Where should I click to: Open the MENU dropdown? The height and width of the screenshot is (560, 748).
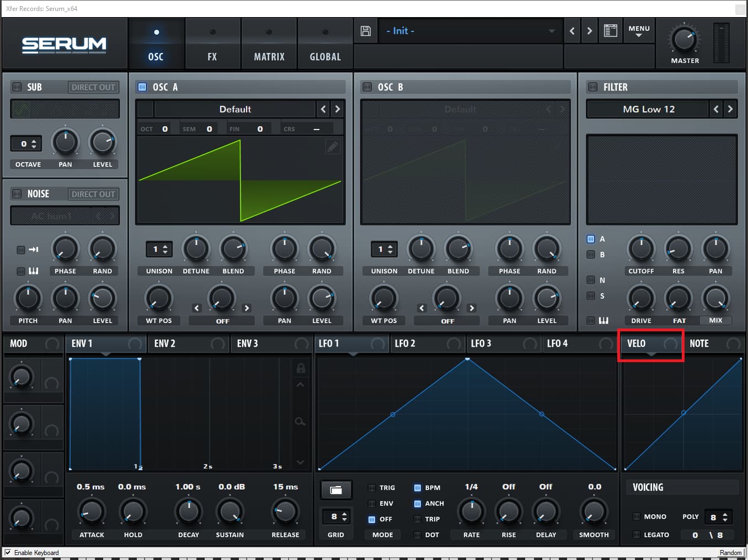(639, 31)
